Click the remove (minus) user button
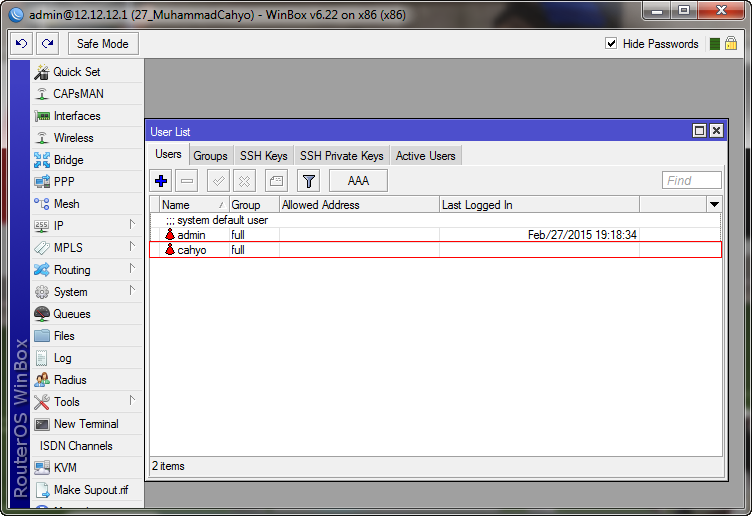752x516 pixels. point(187,181)
